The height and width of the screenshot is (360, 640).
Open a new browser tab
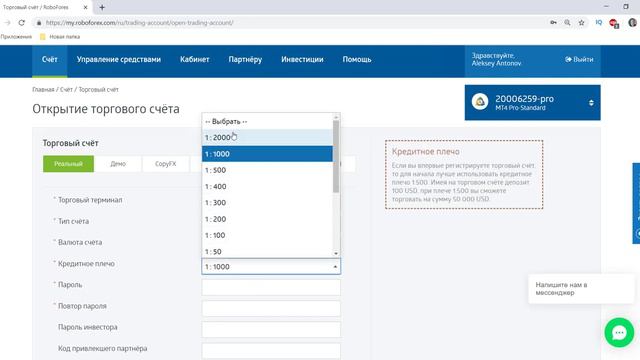pyautogui.click(x=102, y=7)
